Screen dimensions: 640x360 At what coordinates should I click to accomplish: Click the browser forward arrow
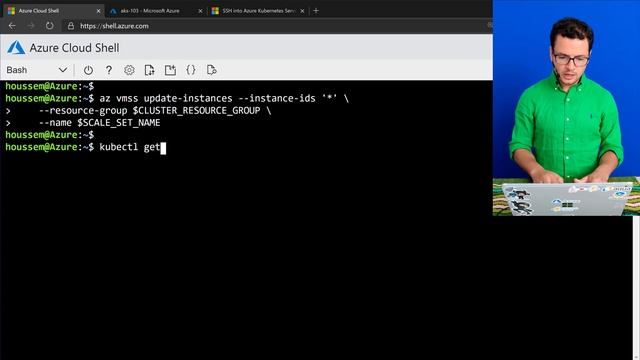coord(31,26)
